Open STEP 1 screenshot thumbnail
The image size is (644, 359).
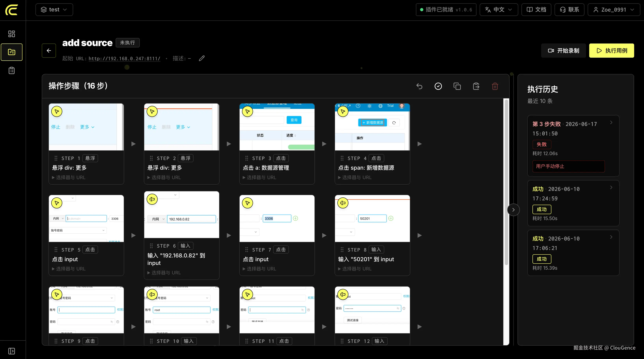[86, 127]
